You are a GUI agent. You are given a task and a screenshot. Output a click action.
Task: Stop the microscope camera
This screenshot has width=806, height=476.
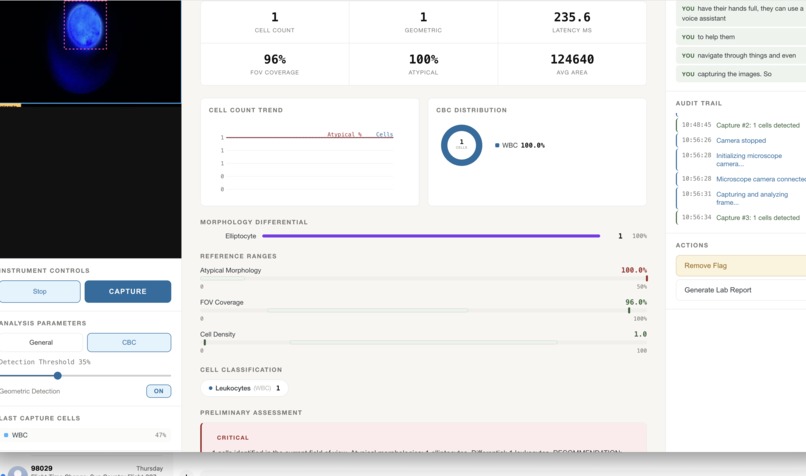click(x=40, y=291)
